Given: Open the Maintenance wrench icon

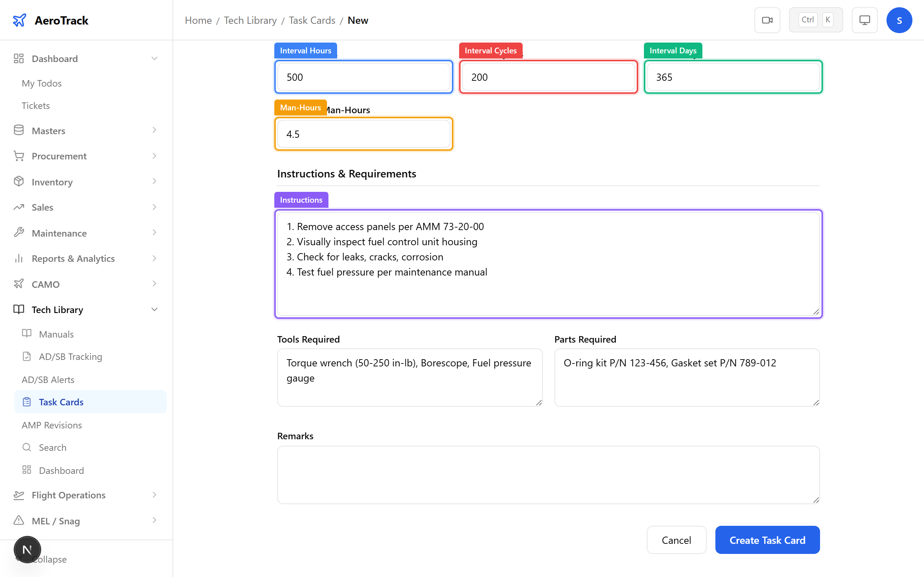Looking at the screenshot, I should 19,233.
